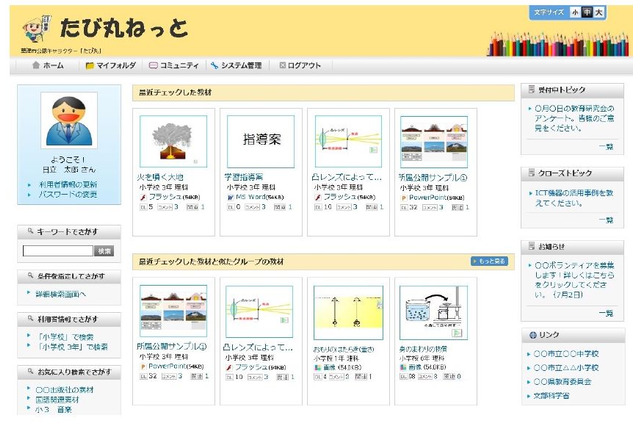Open link ○○県教育委員会

(562, 382)
